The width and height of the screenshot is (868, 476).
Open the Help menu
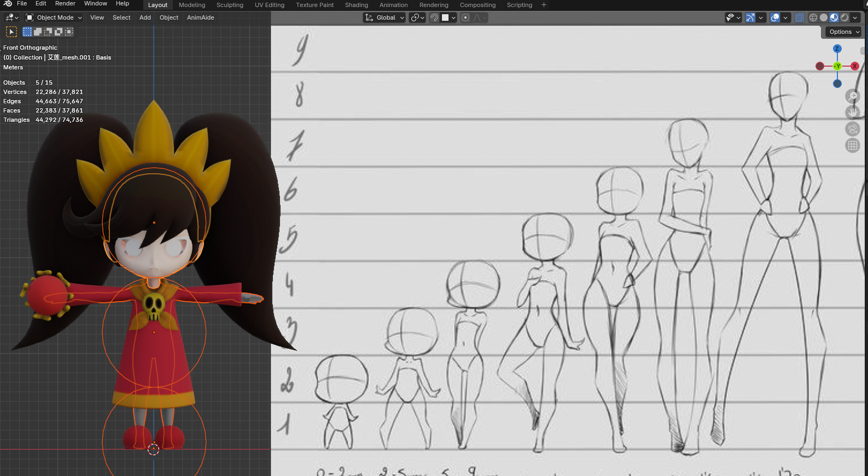pos(123,3)
